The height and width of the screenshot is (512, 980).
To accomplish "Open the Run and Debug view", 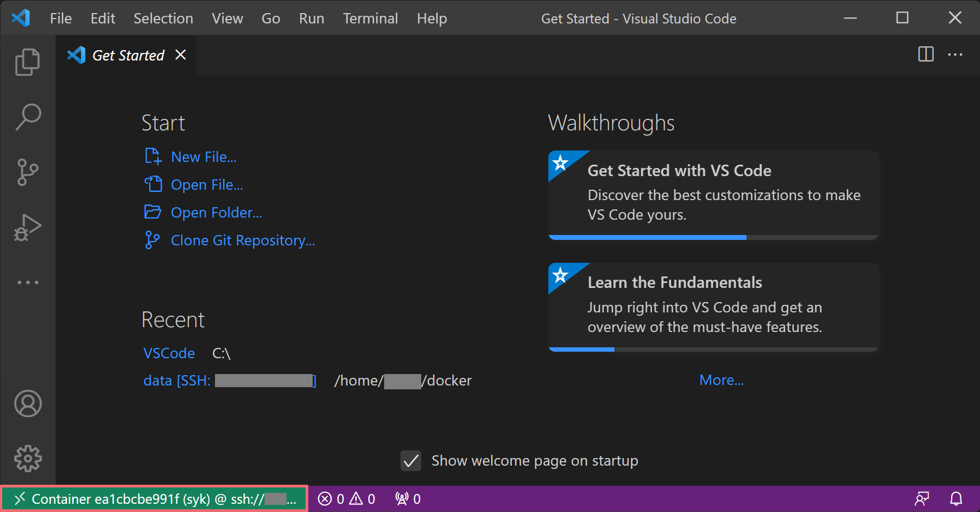I will click(28, 227).
